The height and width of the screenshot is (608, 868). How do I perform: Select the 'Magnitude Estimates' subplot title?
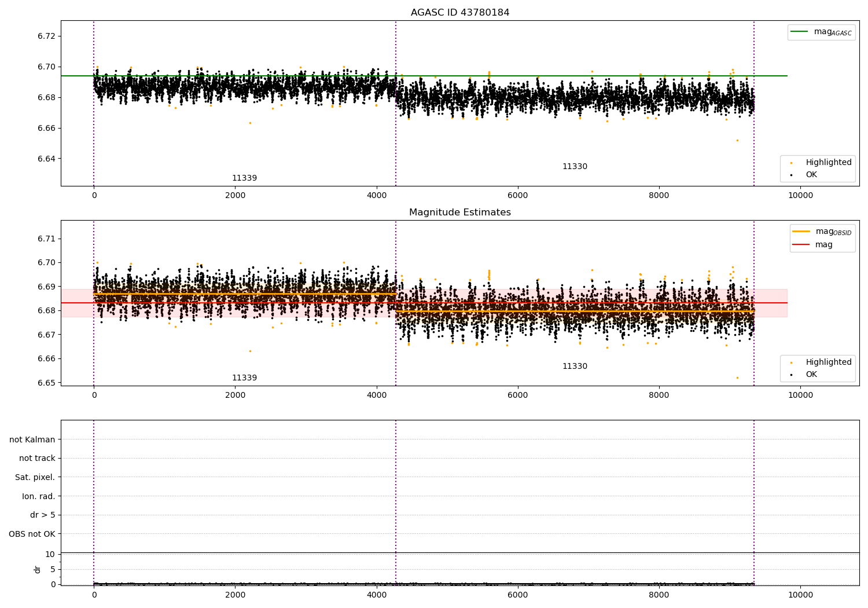[460, 213]
